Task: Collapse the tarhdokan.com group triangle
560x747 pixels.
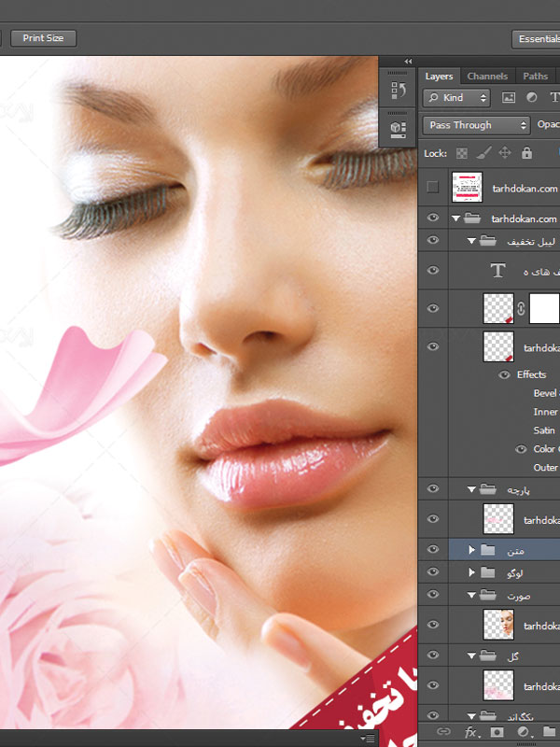Action: point(455,218)
